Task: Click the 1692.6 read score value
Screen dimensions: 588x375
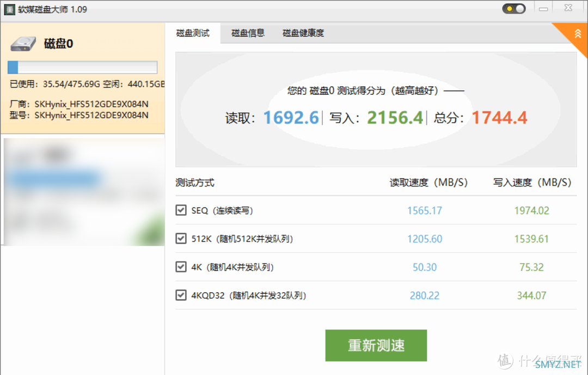Action: [x=291, y=117]
